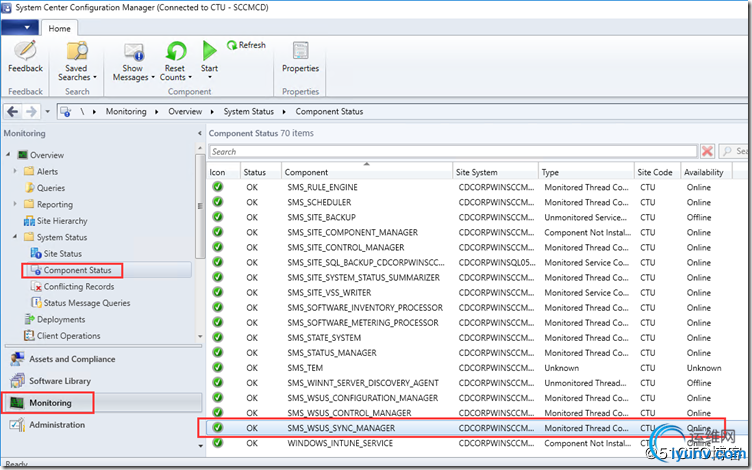Open Properties from the ribbon

[300, 58]
